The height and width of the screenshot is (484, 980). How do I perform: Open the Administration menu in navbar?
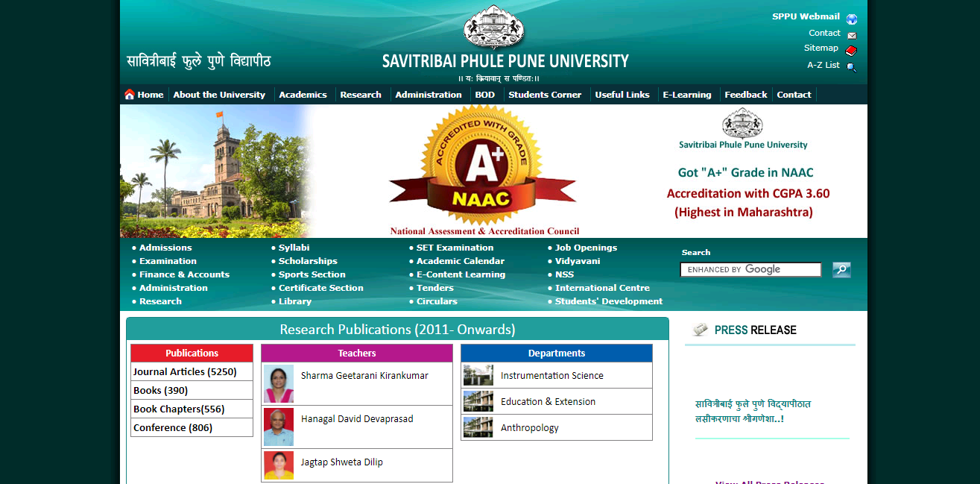[429, 95]
